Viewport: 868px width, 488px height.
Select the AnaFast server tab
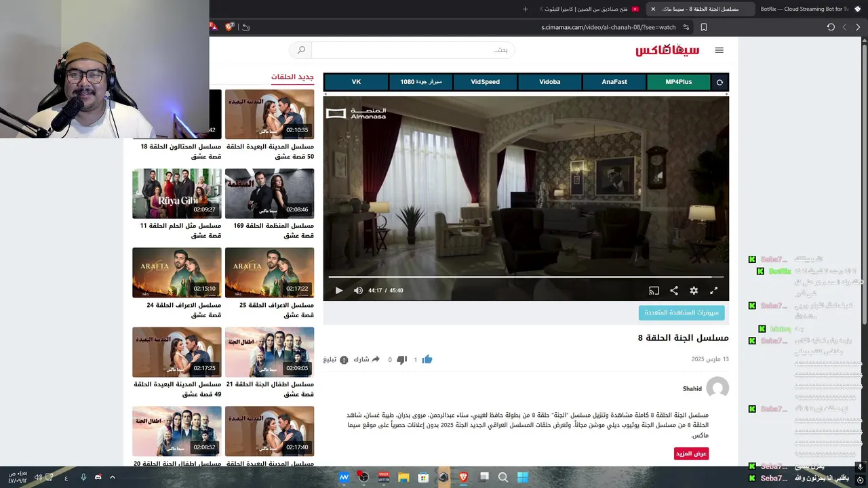pyautogui.click(x=614, y=82)
